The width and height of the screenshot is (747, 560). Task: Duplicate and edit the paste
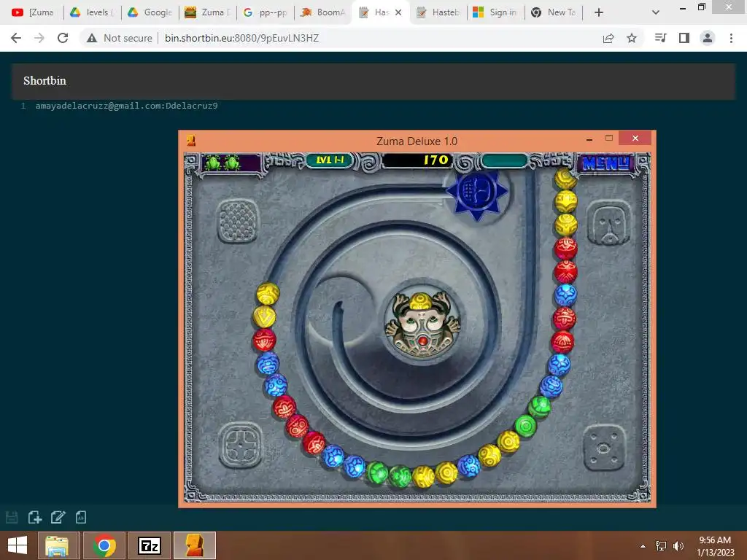tap(58, 517)
